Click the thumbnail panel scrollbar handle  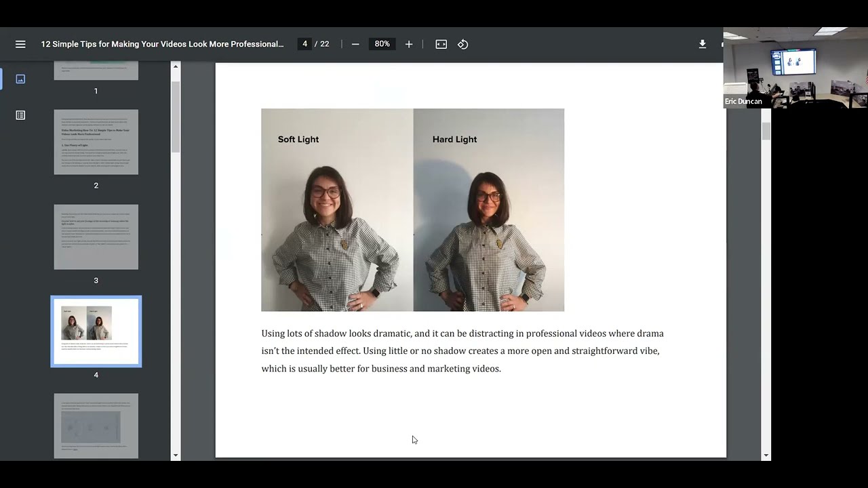(x=176, y=117)
